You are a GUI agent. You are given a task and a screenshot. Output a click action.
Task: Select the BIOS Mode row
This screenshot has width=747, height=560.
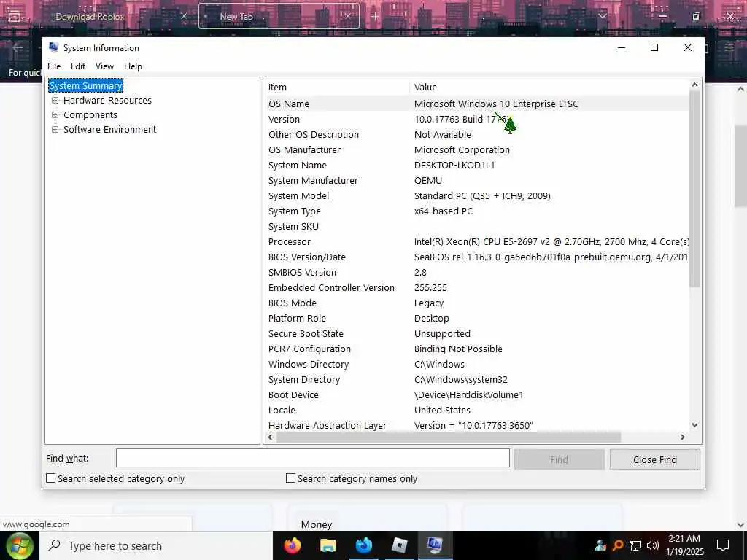click(476, 303)
